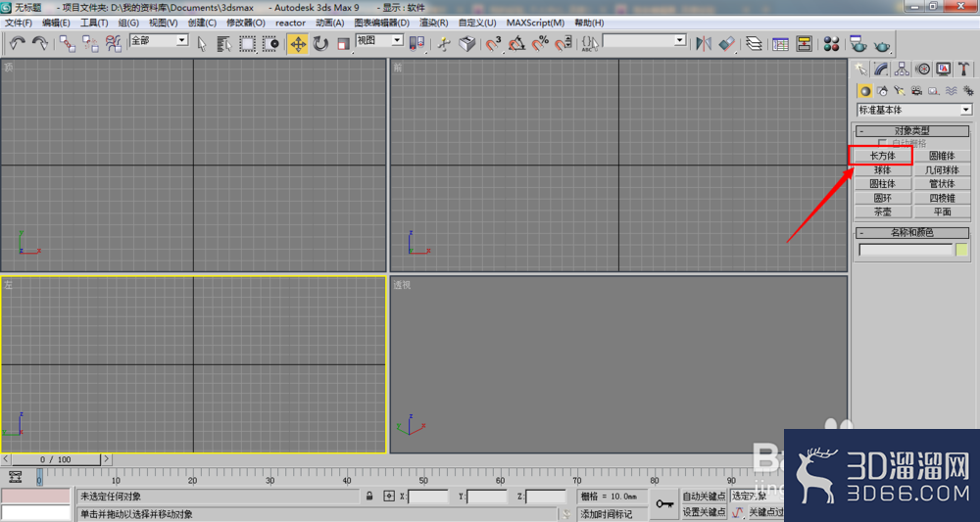Viewport: 980px width, 522px height.
Task: Select the Geometry sphere category icon
Action: pyautogui.click(x=865, y=91)
